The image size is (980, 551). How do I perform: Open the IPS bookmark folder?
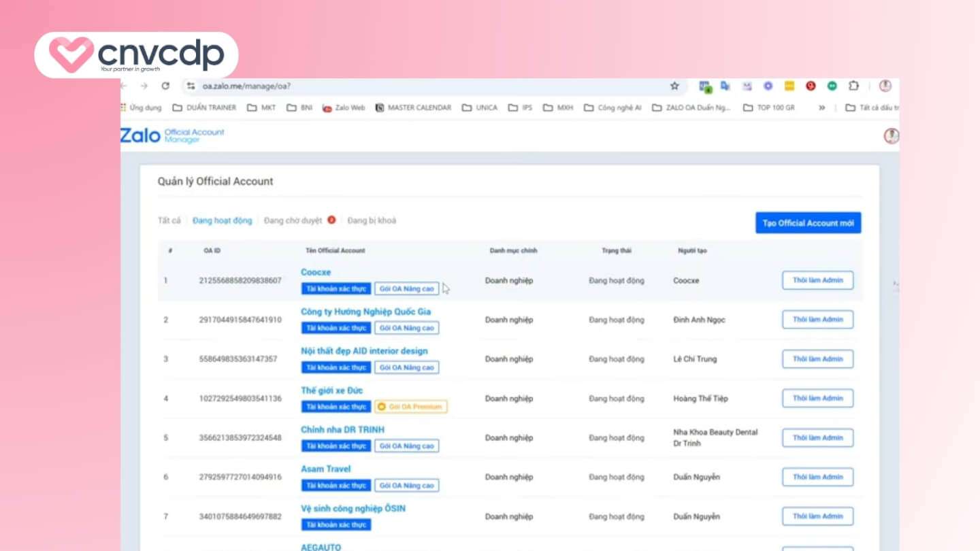click(x=521, y=107)
